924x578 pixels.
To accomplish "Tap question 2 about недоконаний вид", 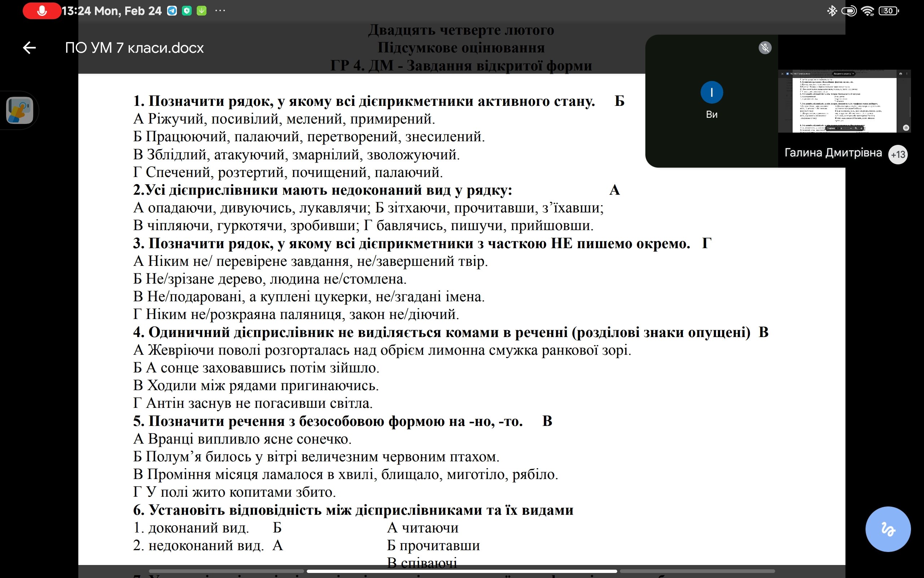I will [x=323, y=190].
